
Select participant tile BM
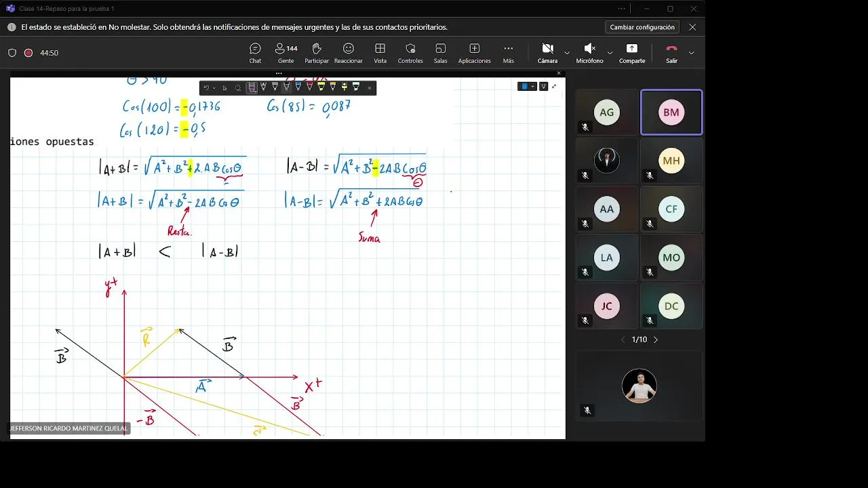coord(671,113)
